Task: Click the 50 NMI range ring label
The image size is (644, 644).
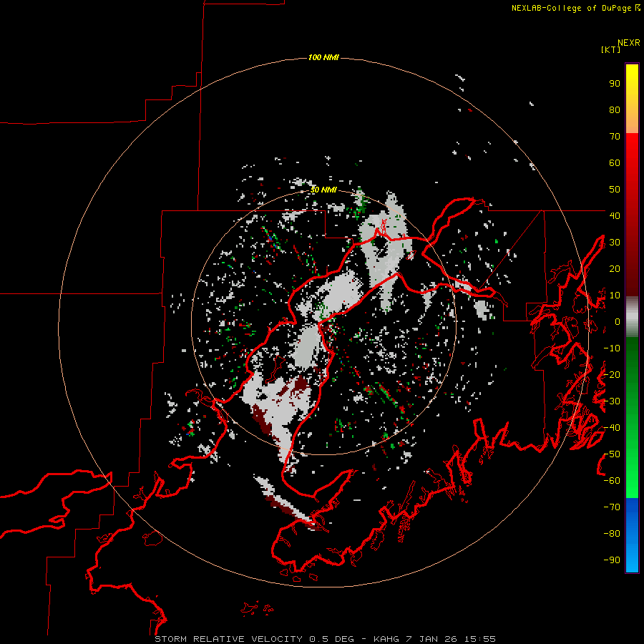Action: click(323, 190)
